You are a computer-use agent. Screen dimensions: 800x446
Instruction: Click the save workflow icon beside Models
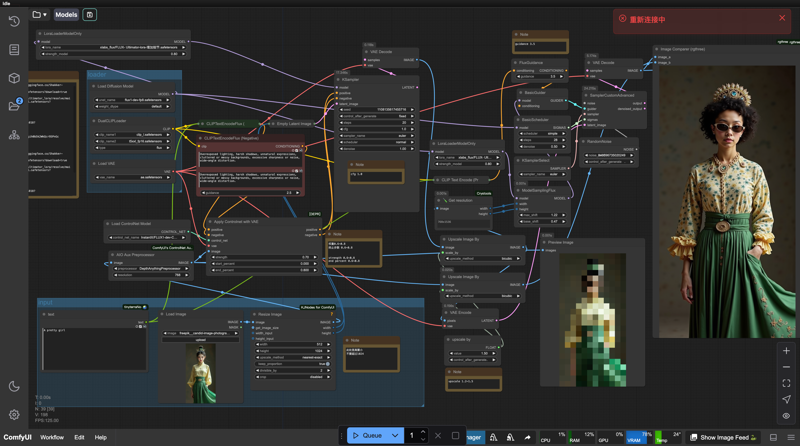pyautogui.click(x=90, y=15)
